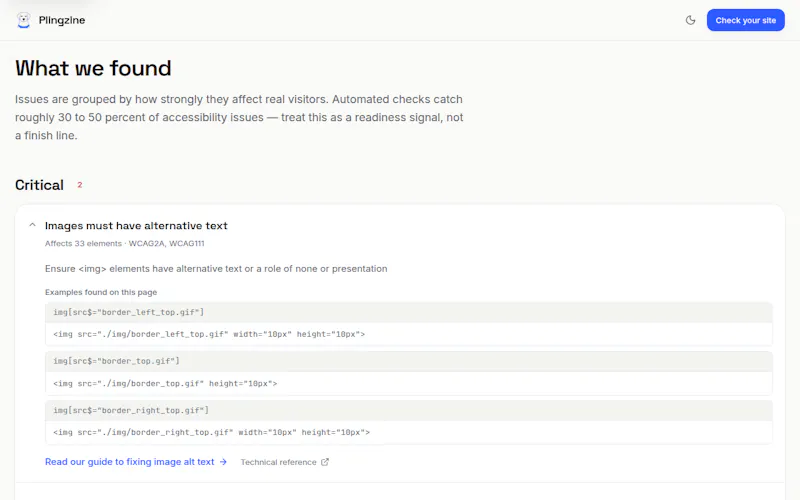Screen dimensions: 800x500
Task: Click the Plingzine bear logo icon
Action: point(23,20)
